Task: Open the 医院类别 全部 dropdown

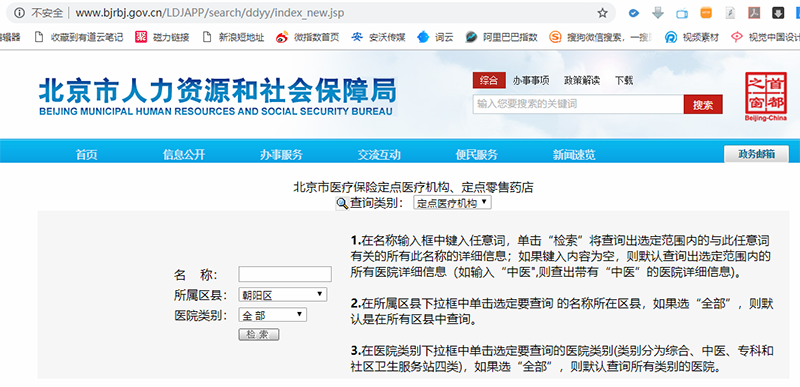Action: coord(272,315)
